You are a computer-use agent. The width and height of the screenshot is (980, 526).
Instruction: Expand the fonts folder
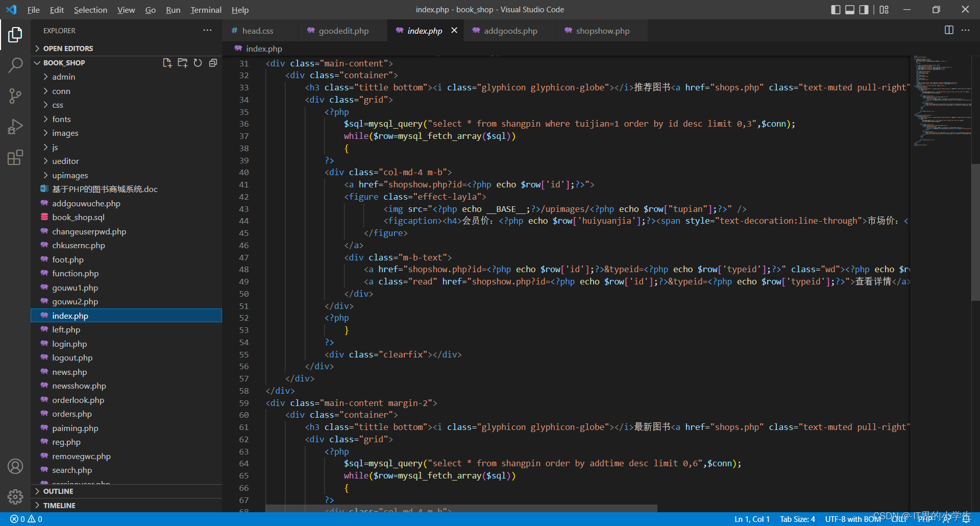(61, 119)
